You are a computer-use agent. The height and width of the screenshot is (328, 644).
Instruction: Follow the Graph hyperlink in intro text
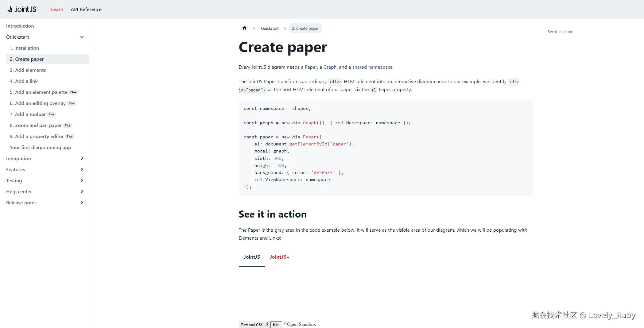[330, 67]
